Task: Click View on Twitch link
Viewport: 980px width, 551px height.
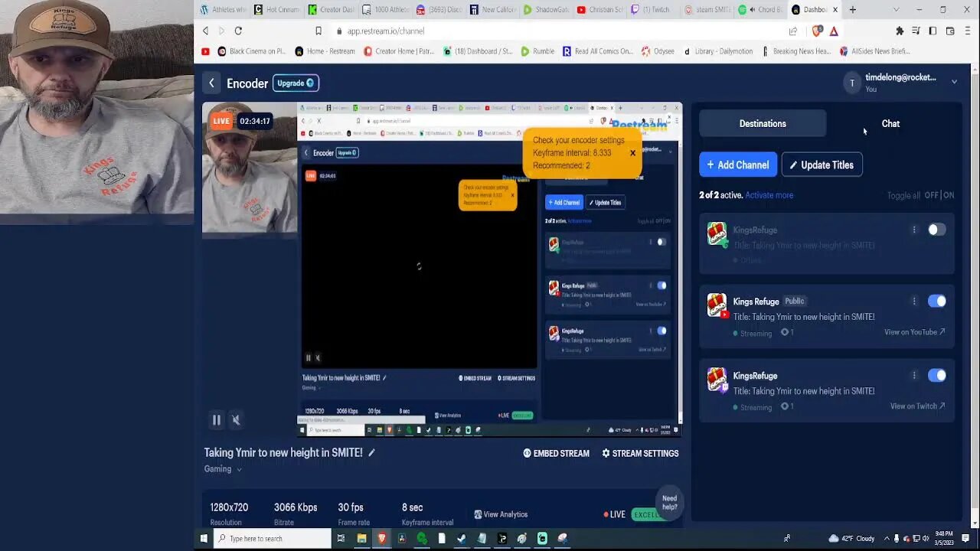Action: point(918,406)
